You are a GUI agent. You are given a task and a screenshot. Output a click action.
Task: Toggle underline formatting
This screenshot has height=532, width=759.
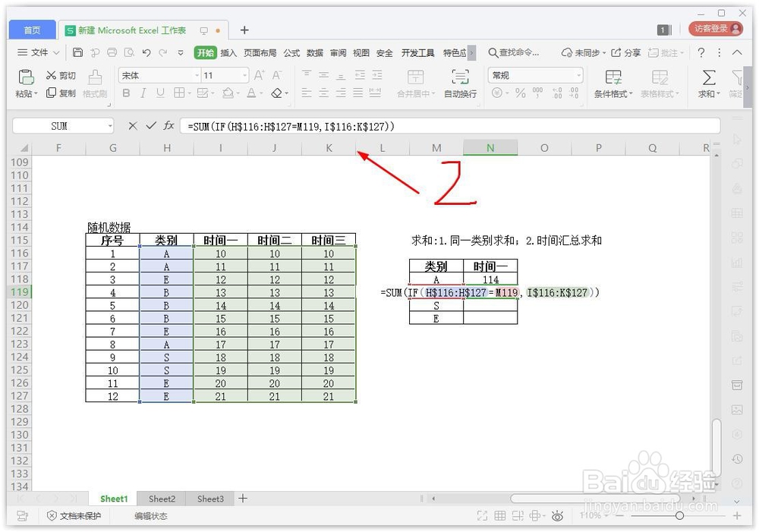(x=160, y=93)
